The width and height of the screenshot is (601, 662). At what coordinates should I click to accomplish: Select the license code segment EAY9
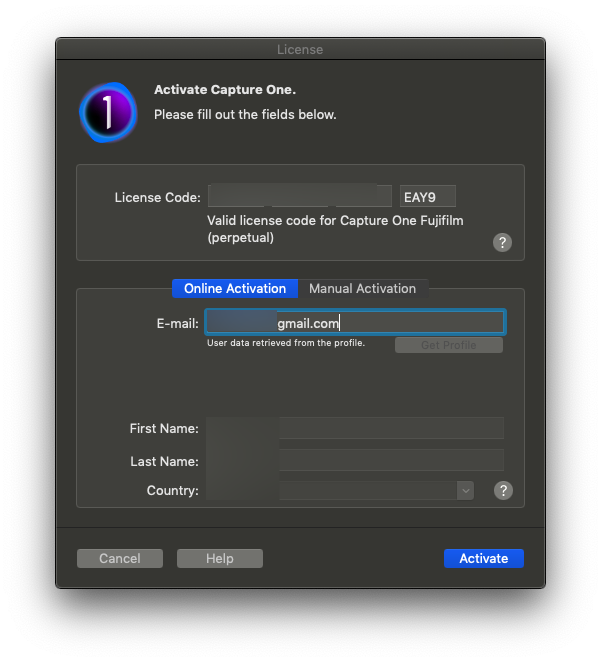pyautogui.click(x=428, y=196)
